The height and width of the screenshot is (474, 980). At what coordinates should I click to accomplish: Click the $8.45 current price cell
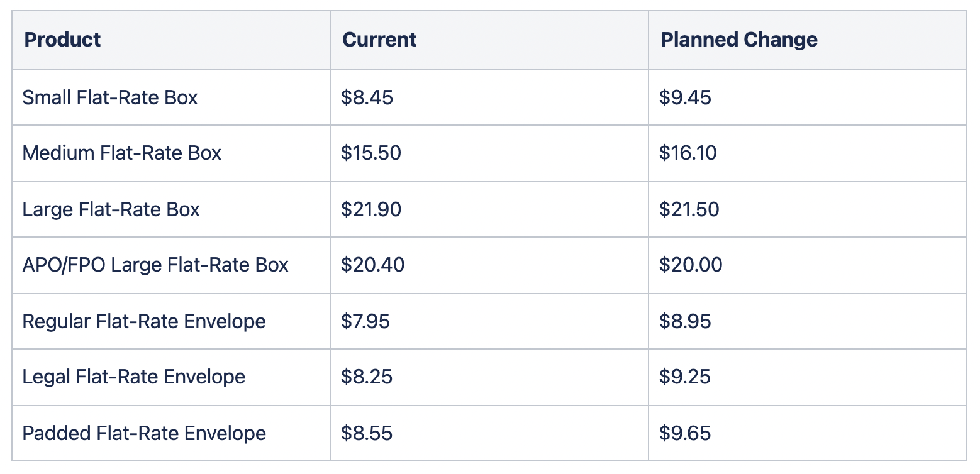pos(489,97)
